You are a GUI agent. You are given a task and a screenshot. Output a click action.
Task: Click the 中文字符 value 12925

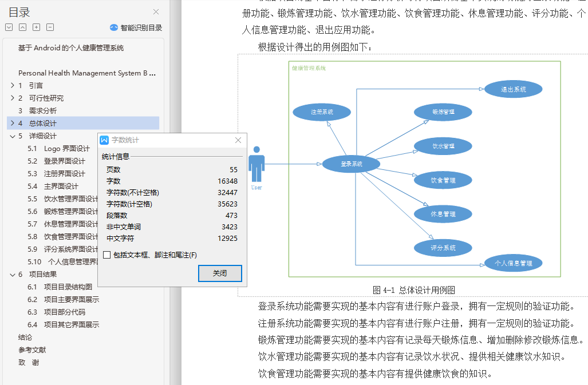(x=228, y=239)
